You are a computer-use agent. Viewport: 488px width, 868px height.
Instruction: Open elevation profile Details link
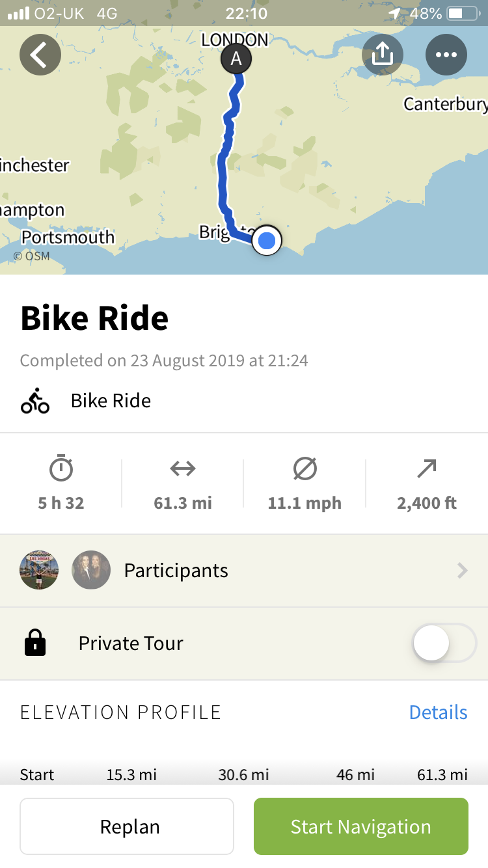[x=438, y=712]
